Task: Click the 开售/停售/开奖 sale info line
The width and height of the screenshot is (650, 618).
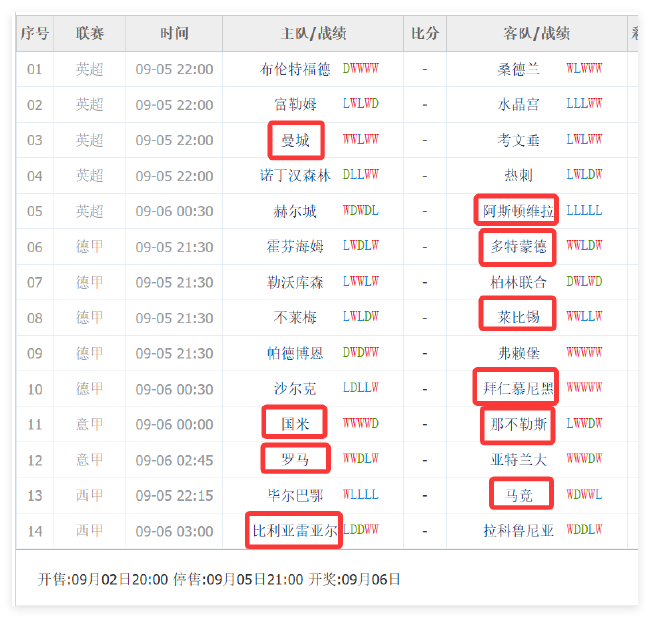Action: pyautogui.click(x=219, y=579)
